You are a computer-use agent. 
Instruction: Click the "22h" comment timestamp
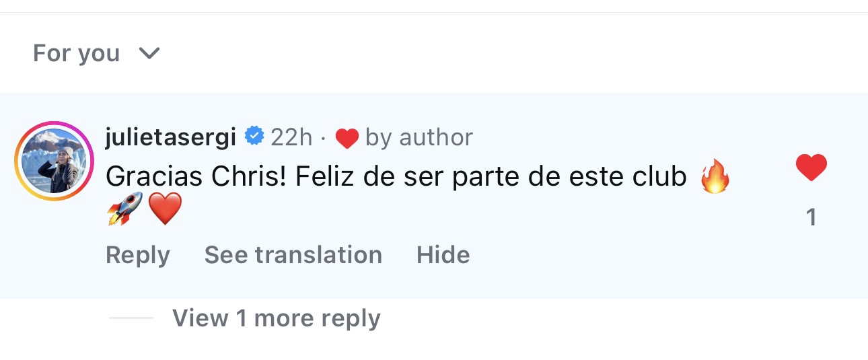click(291, 137)
